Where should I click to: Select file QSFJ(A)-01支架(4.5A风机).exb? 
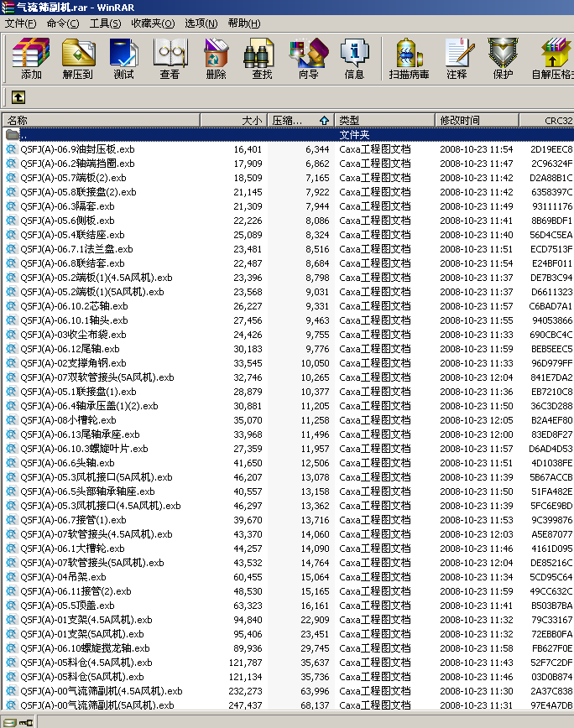[86, 620]
